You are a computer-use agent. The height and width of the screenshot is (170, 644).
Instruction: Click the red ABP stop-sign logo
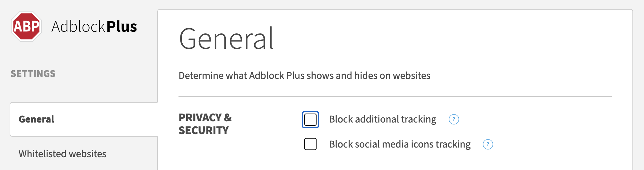(26, 26)
